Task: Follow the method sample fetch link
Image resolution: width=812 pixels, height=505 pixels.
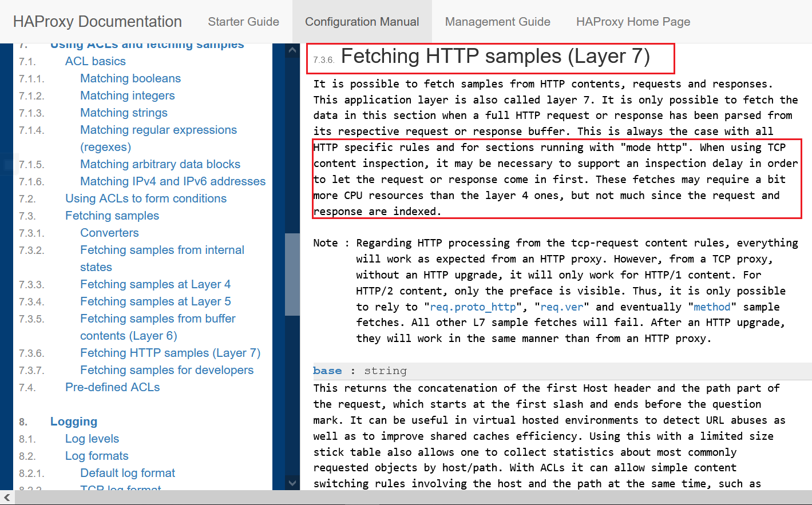Action: (x=712, y=307)
